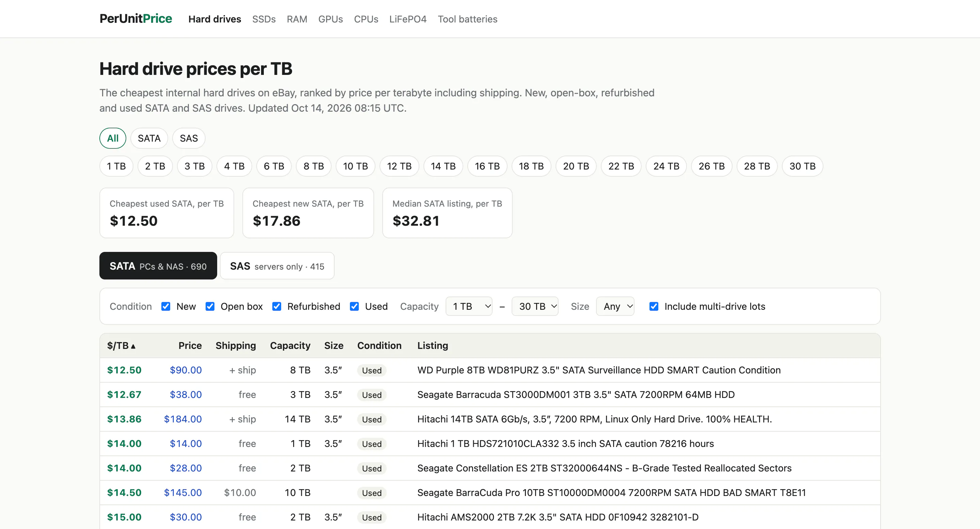This screenshot has width=980, height=529.
Task: Open the Seagate Barracuda ST3000DM001 listing
Action: pyautogui.click(x=576, y=395)
